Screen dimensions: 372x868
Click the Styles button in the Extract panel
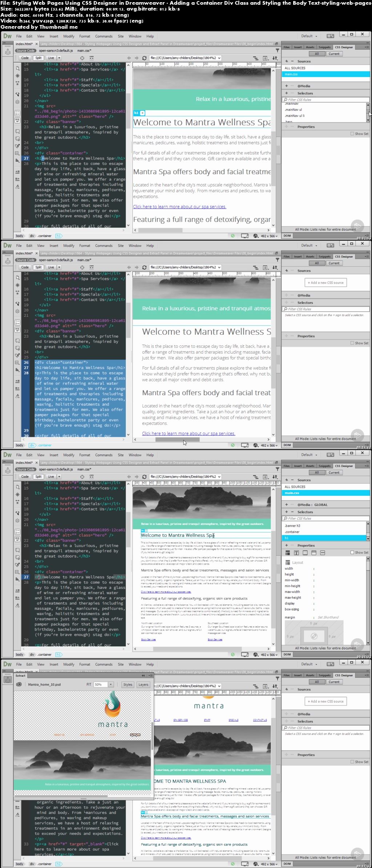point(128,684)
